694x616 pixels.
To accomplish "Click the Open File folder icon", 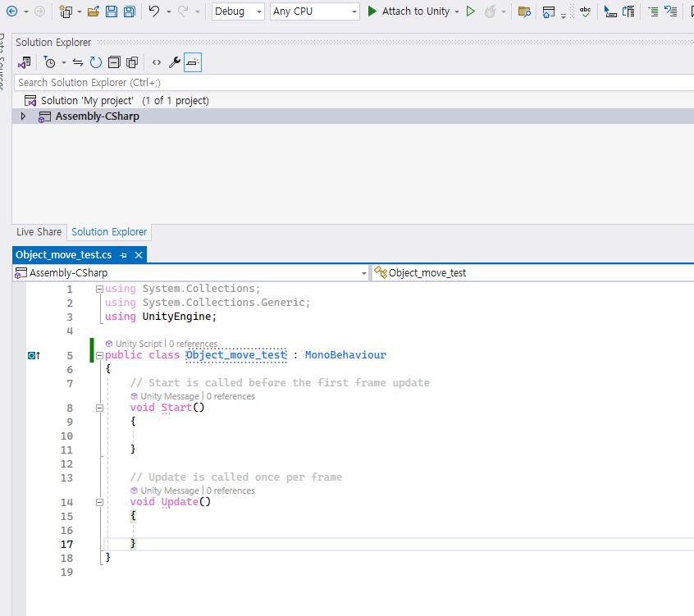I will (x=94, y=11).
